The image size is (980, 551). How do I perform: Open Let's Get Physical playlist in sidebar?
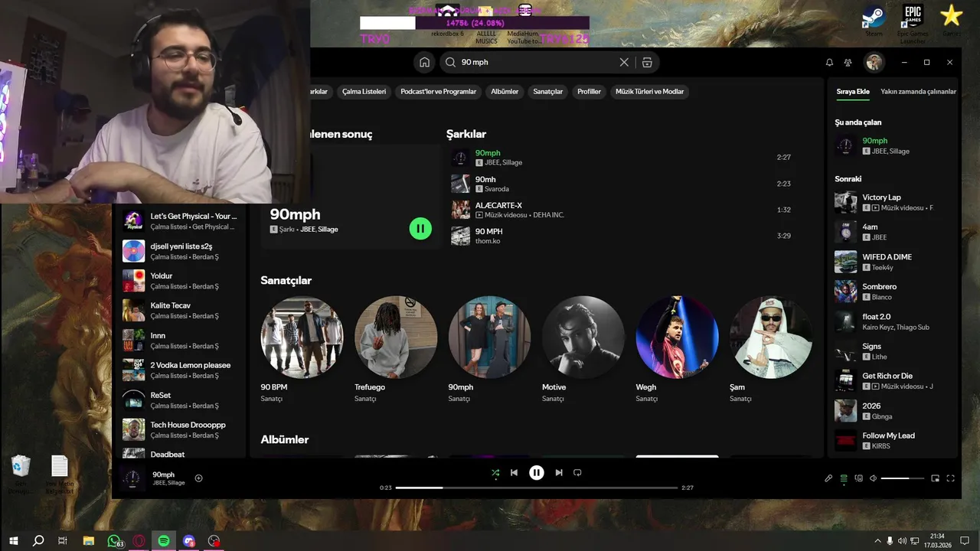[180, 221]
